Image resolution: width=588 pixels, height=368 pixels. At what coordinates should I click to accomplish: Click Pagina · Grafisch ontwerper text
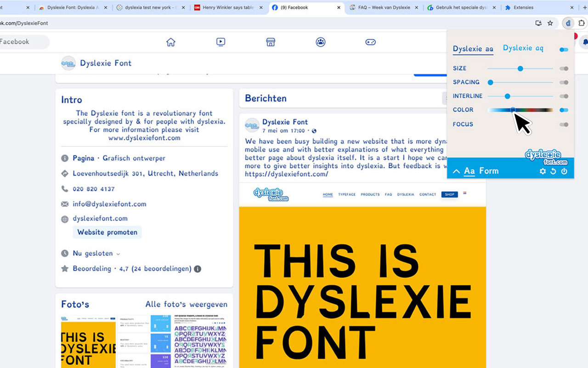[x=119, y=158]
